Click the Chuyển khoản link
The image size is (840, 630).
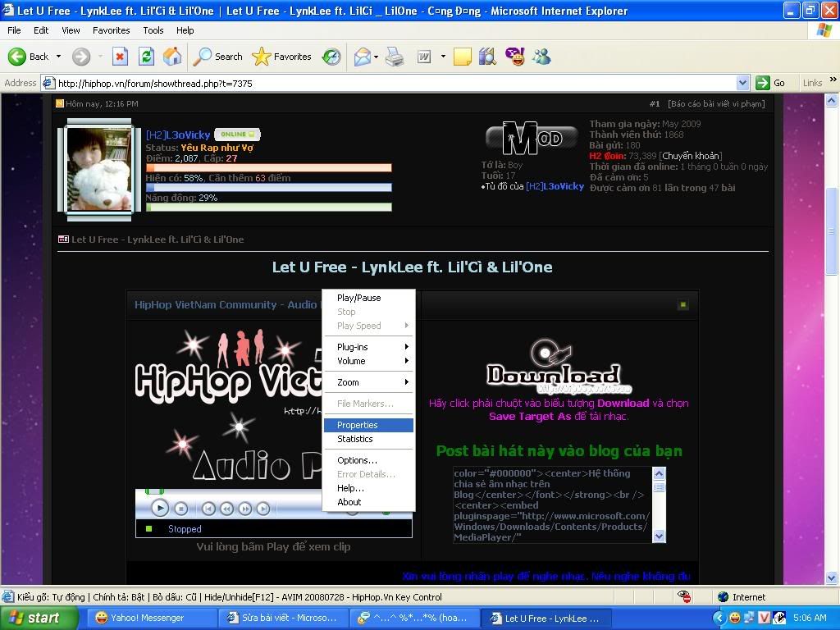[692, 156]
